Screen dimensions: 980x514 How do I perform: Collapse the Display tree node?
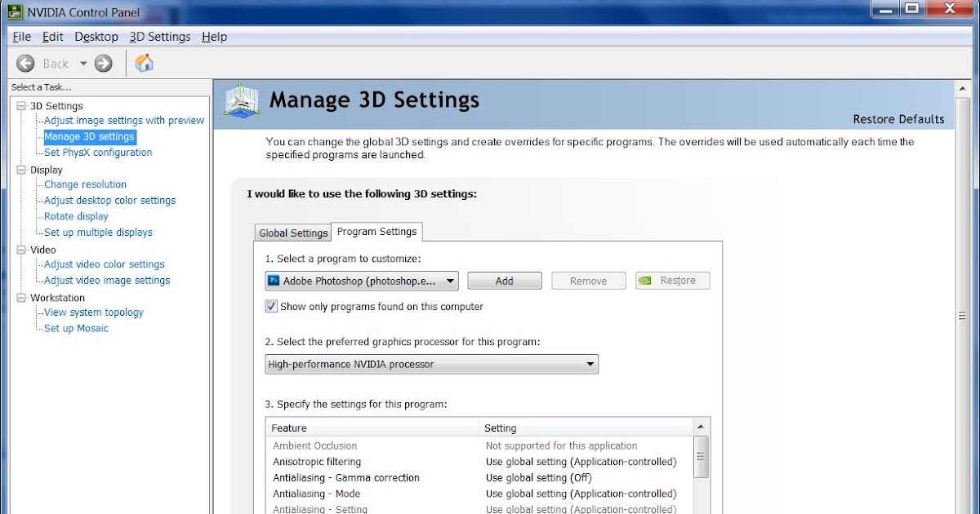(x=21, y=171)
